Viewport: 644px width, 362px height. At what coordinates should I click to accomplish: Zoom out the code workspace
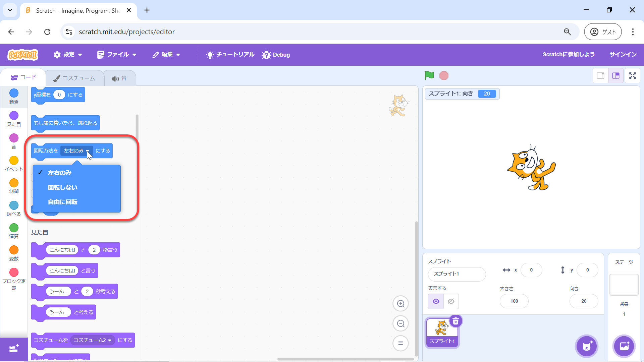coord(400,323)
